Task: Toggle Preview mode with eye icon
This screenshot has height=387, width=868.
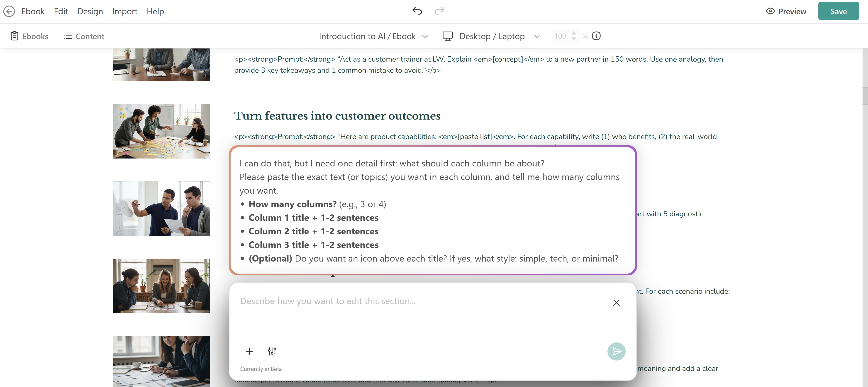Action: pos(786,12)
